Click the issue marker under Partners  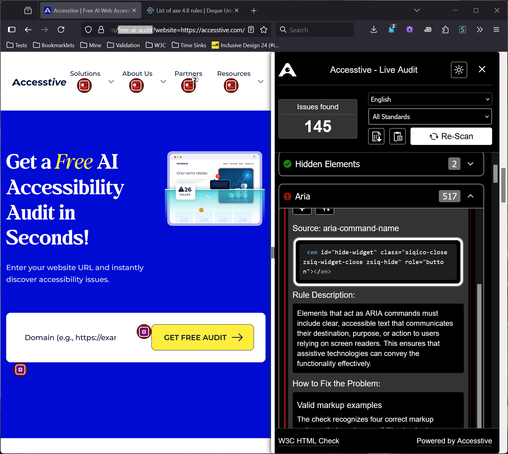pos(188,86)
